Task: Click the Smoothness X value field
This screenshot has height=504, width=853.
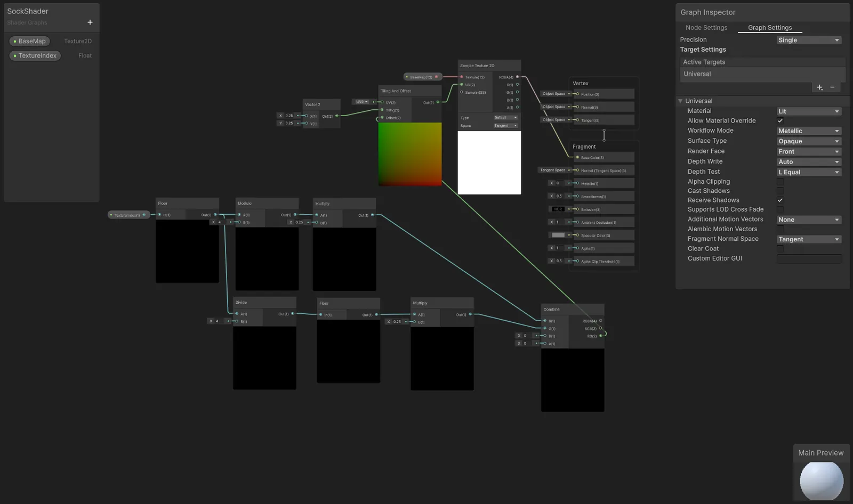Action: point(559,196)
